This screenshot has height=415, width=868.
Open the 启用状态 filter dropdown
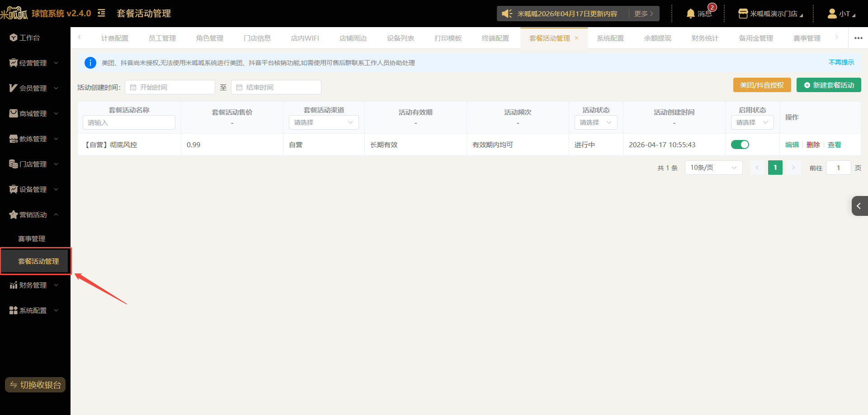click(x=752, y=122)
